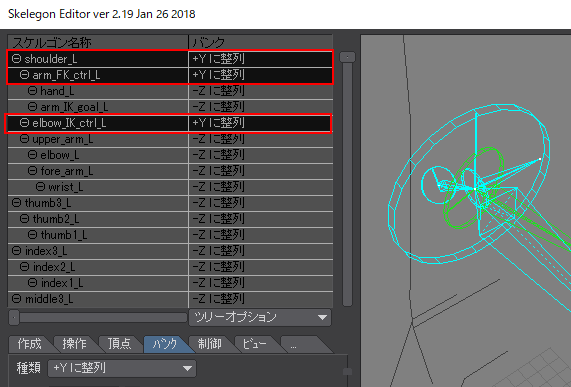Select the index1_L row
571x387 pixels.
tap(170, 283)
